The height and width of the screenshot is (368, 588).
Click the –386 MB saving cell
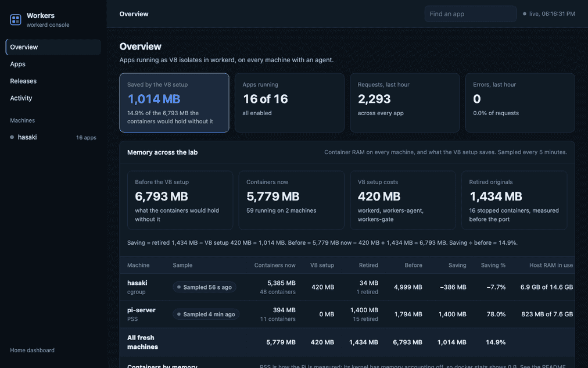453,287
